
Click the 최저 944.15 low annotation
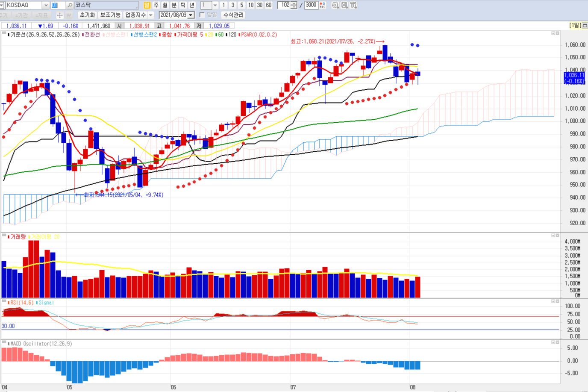(x=120, y=195)
